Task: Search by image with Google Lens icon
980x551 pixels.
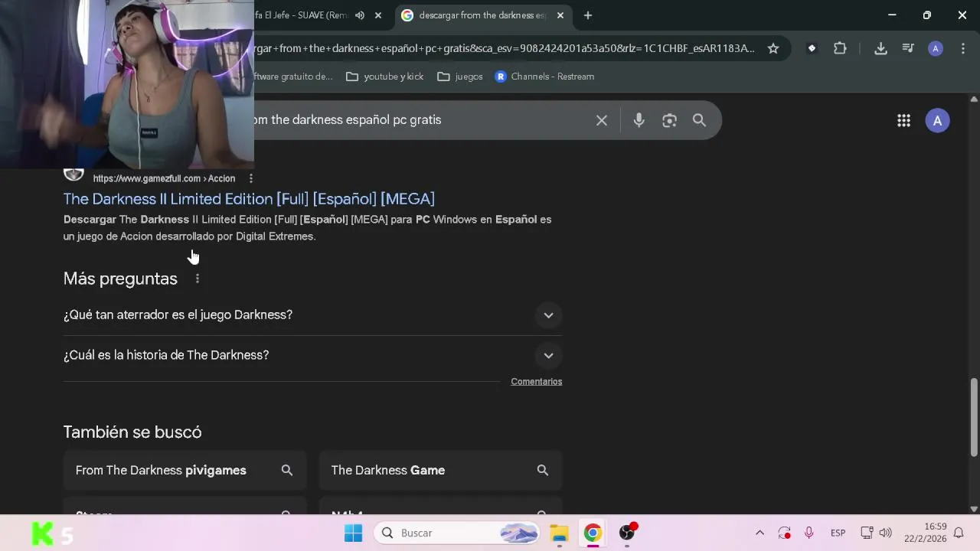Action: [669, 120]
